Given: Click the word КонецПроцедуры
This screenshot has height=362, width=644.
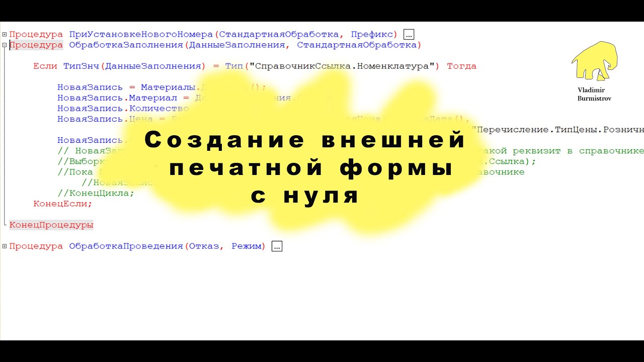Looking at the screenshot, I should click(51, 225).
